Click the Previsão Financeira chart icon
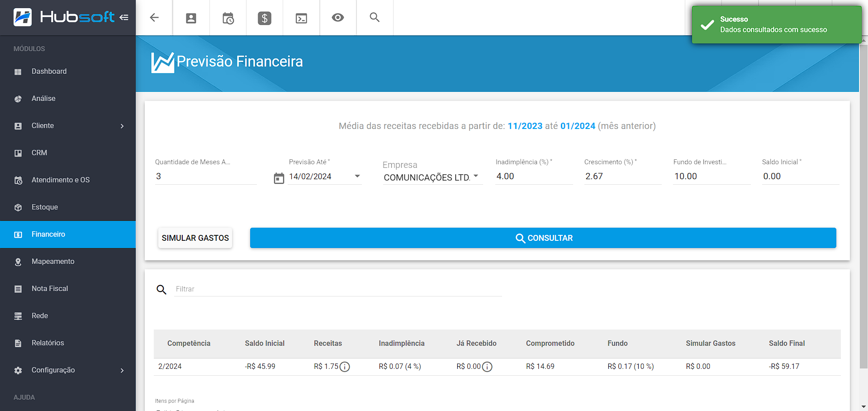The height and width of the screenshot is (411, 868). [x=162, y=62]
